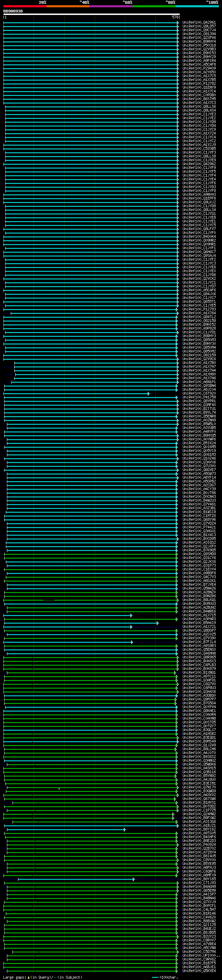Screen dimensions: 222x980
Task: Select hit UniRef100_A6N1P1
Action: coord(199,382)
